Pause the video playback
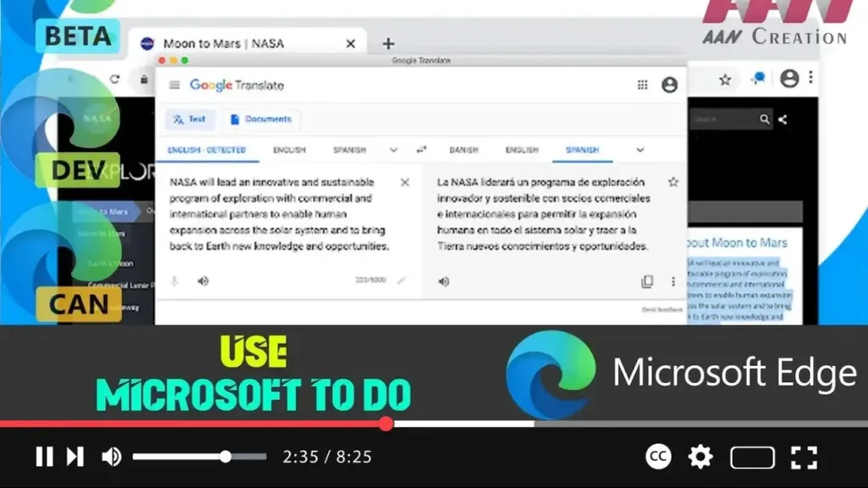This screenshot has width=868, height=488. click(x=44, y=457)
